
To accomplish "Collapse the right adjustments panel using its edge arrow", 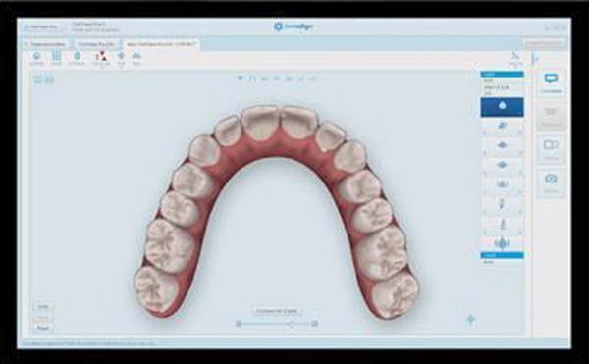I will pos(536,59).
